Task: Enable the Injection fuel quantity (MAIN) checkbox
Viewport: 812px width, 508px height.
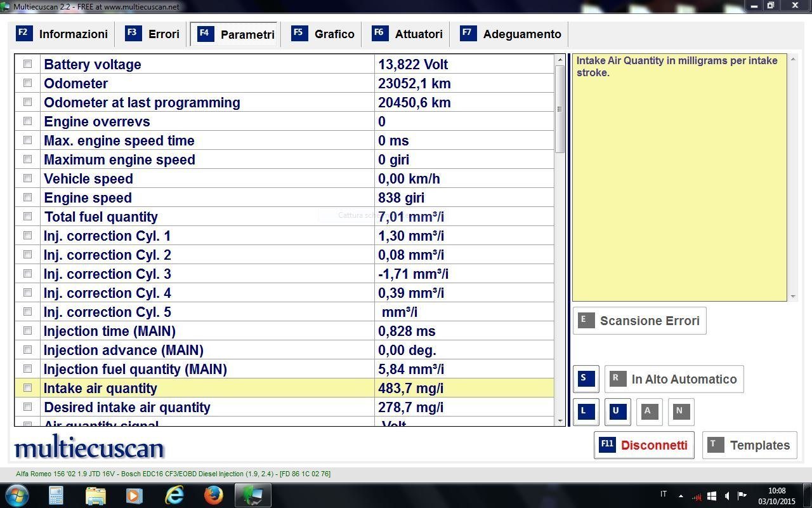Action: (27, 369)
